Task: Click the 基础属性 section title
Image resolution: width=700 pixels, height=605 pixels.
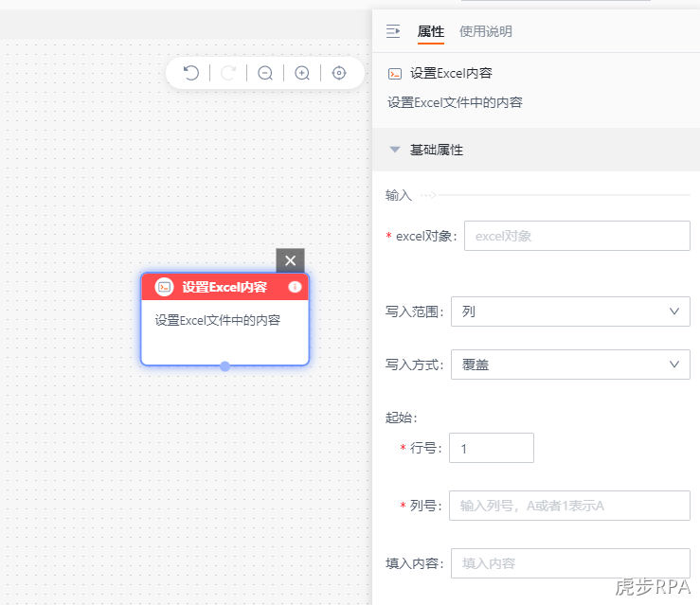Action: coord(437,150)
